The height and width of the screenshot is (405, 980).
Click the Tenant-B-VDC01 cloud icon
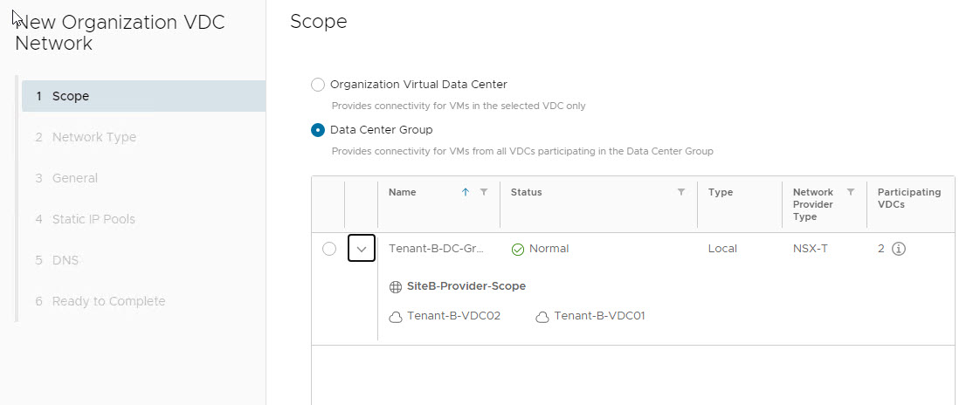click(542, 317)
